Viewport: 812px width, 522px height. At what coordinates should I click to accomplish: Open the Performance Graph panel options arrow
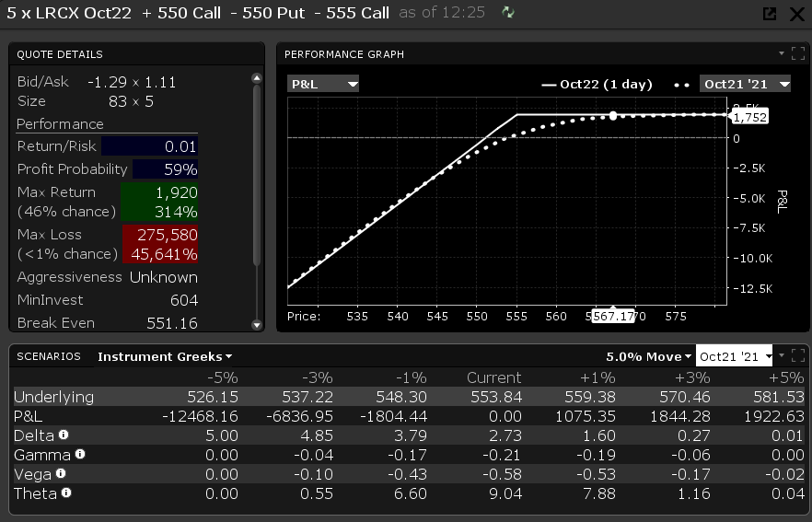pos(782,52)
